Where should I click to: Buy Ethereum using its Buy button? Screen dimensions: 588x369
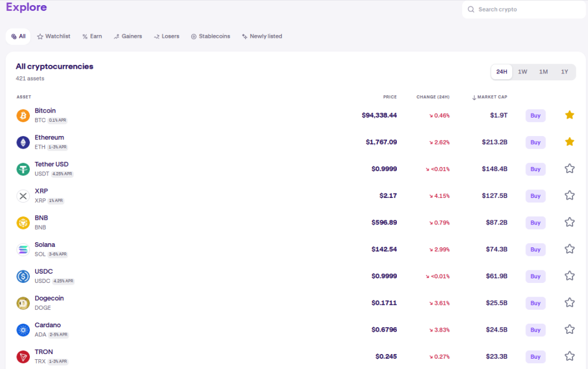pyautogui.click(x=535, y=142)
